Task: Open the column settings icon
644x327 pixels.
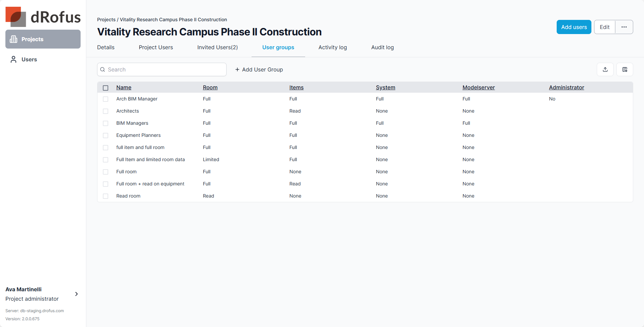Action: coord(624,69)
